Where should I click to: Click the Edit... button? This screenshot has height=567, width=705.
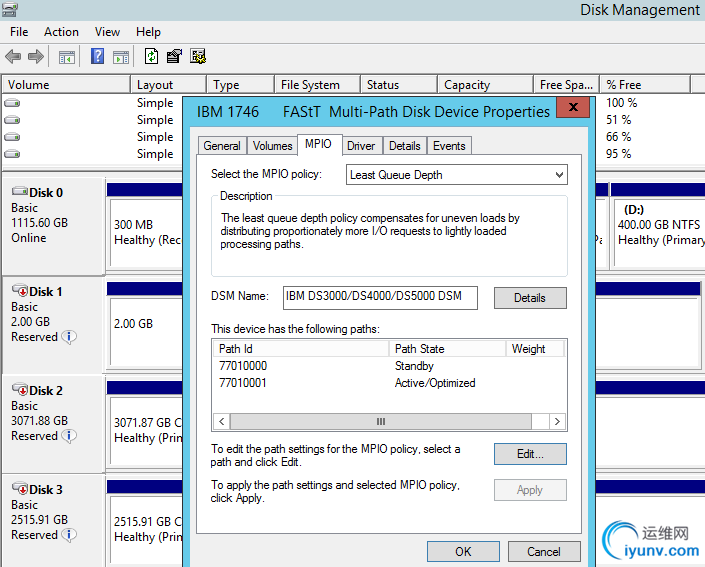(530, 454)
